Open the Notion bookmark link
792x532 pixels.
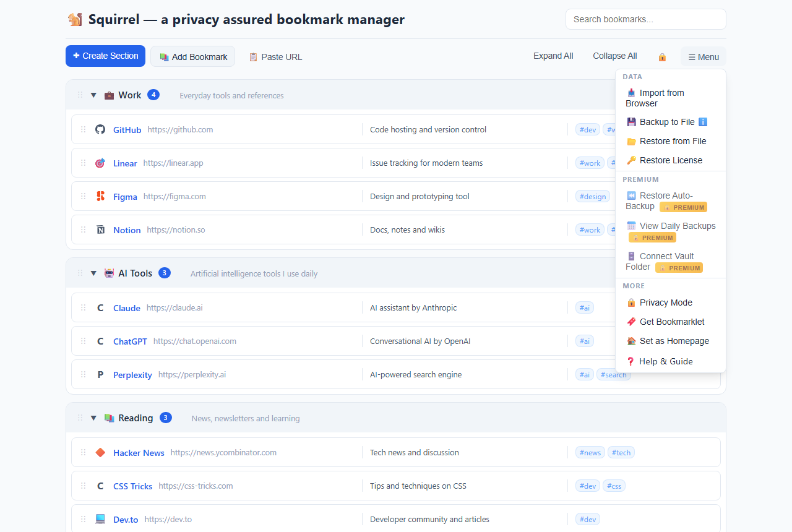click(x=127, y=230)
